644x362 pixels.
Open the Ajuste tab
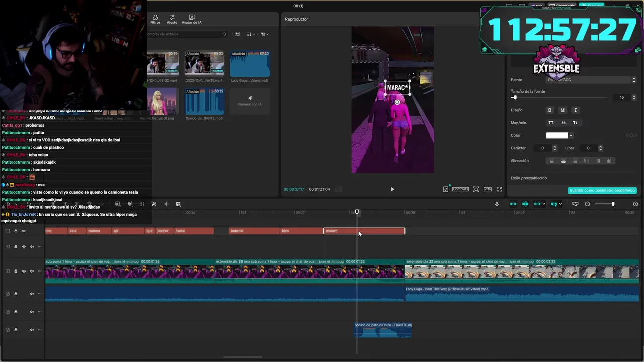(172, 19)
